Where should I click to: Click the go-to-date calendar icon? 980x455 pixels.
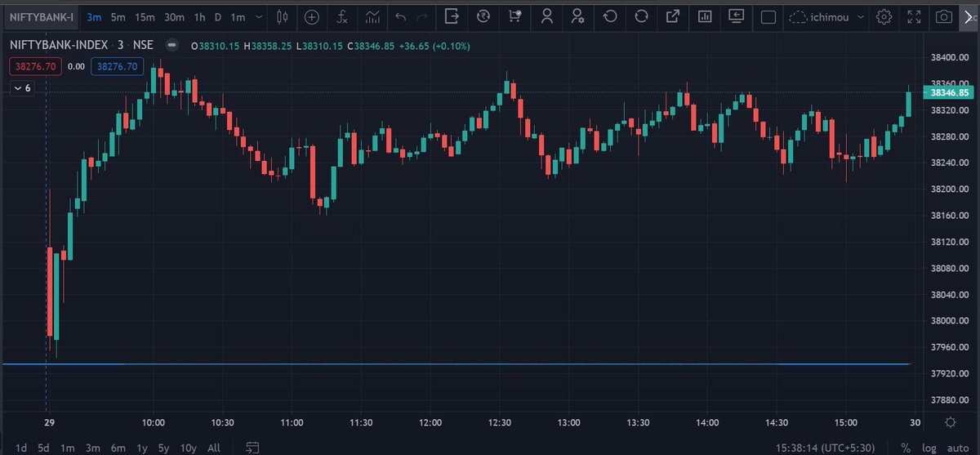point(253,447)
